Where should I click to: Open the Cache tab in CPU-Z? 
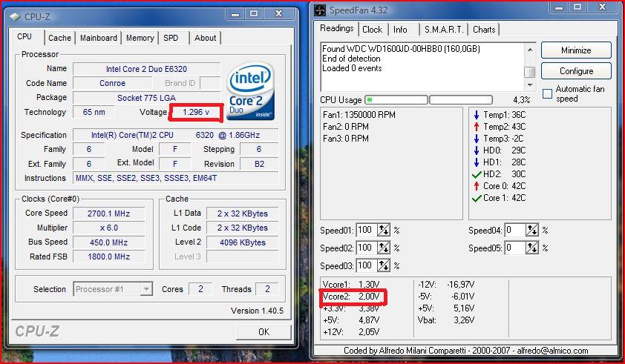[60, 38]
